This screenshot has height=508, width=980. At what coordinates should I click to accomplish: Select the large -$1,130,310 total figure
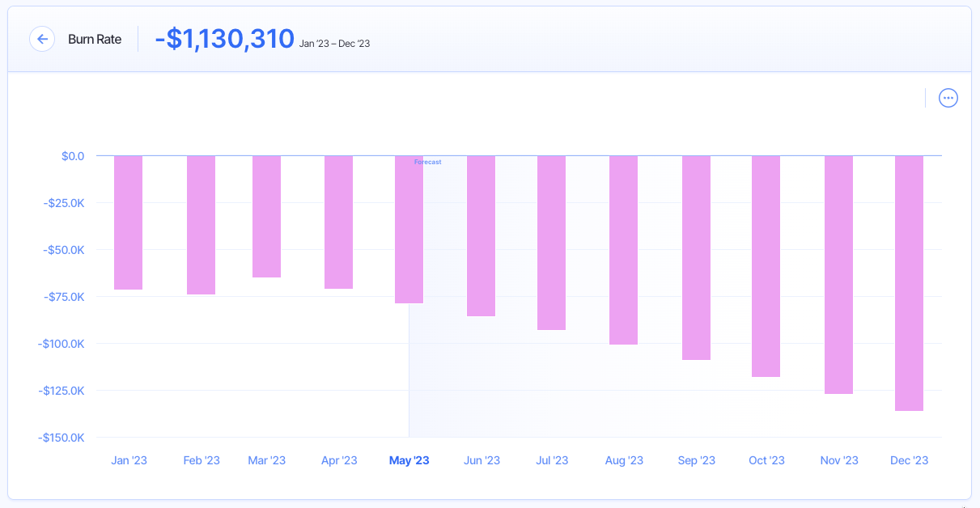point(224,38)
